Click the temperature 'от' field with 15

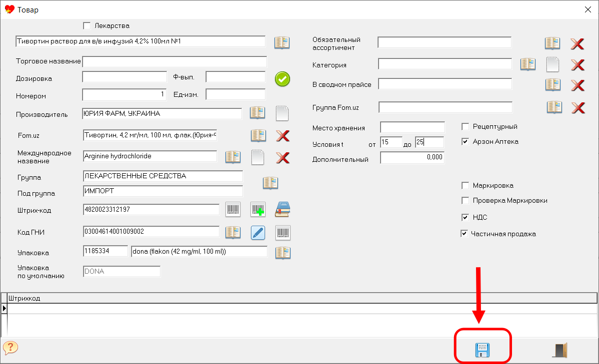coord(391,142)
